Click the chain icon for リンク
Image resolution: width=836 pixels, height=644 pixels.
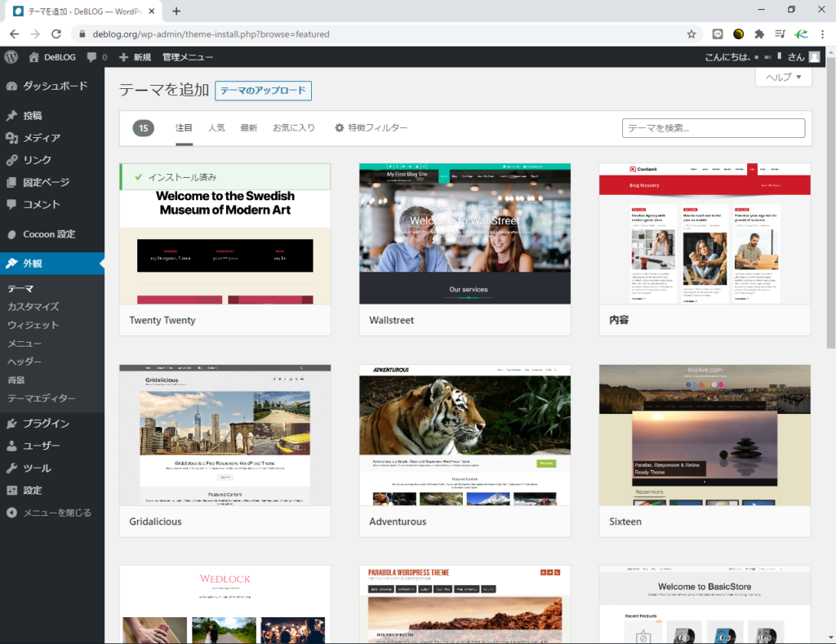(11, 160)
